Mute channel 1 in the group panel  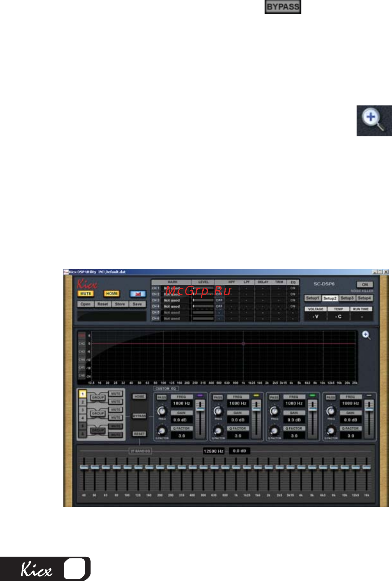116,394
